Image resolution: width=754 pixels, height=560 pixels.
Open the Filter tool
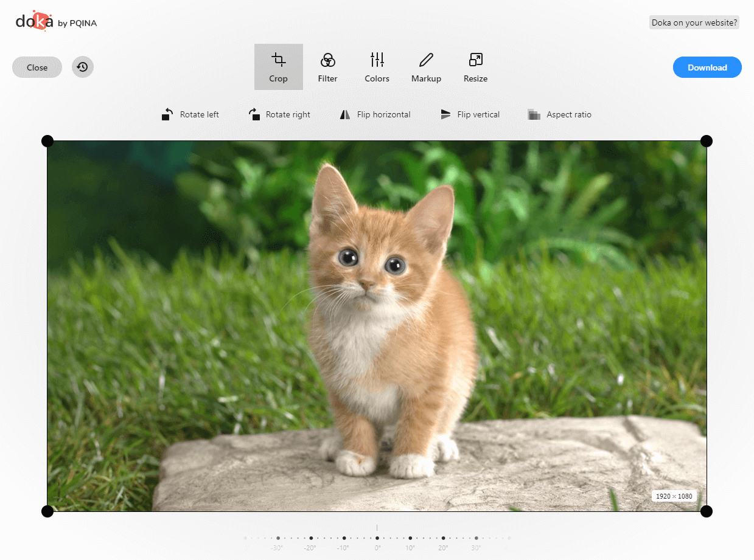[327, 67]
